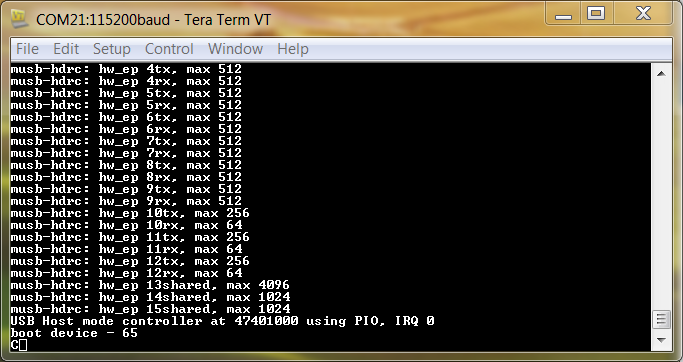Click the terminal cursor after 'C'

pos(23,345)
